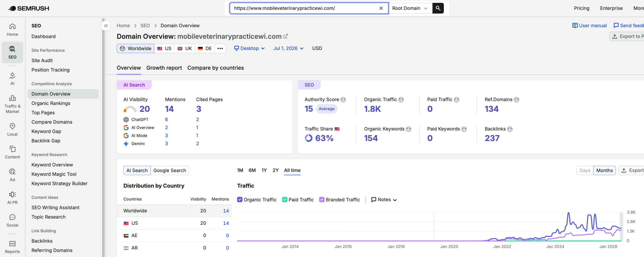Click the Gemini star icon
Image resolution: width=644 pixels, height=257 pixels.
(126, 144)
